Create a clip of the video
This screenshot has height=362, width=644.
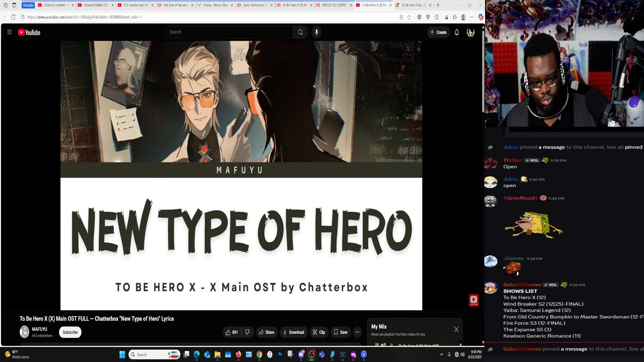coord(319,332)
